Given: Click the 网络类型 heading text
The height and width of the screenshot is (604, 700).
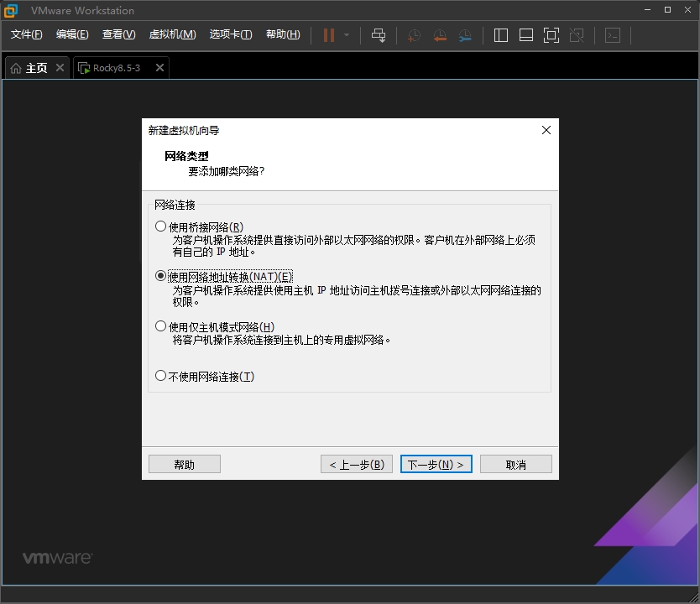Looking at the screenshot, I should [186, 156].
